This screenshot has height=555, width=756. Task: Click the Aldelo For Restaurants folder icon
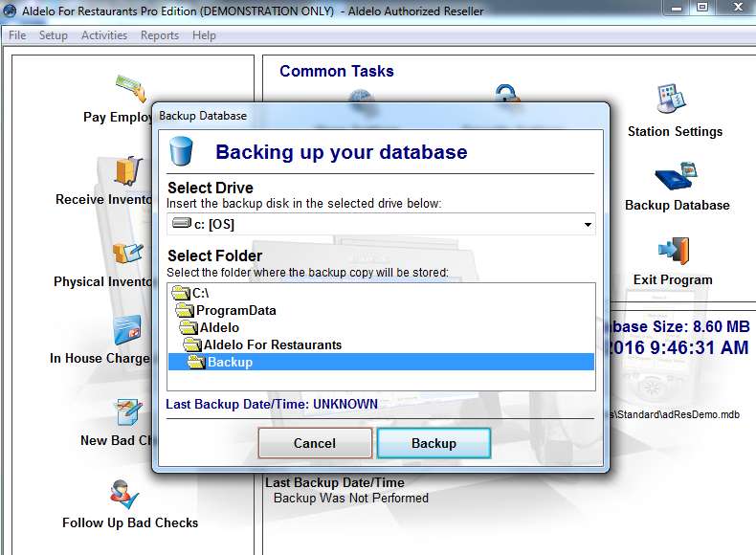pos(192,344)
